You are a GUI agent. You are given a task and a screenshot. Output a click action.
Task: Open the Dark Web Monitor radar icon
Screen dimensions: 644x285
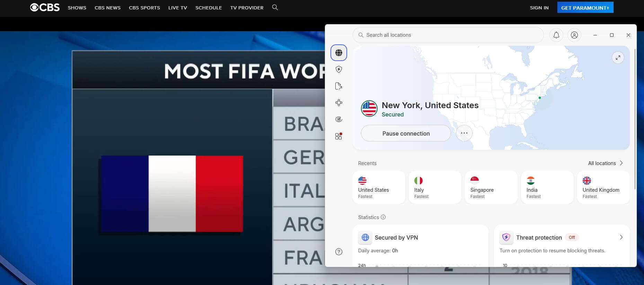click(x=339, y=119)
